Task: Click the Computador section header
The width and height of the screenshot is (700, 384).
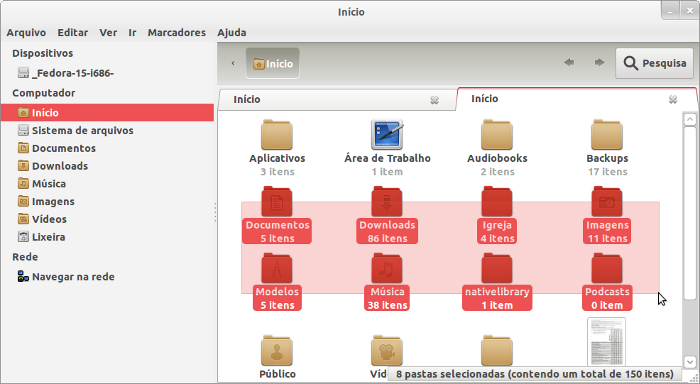Action: [x=43, y=93]
